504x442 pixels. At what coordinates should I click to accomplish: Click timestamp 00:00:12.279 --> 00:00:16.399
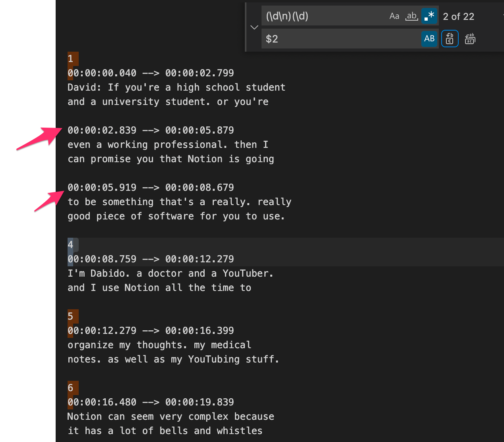tap(151, 331)
